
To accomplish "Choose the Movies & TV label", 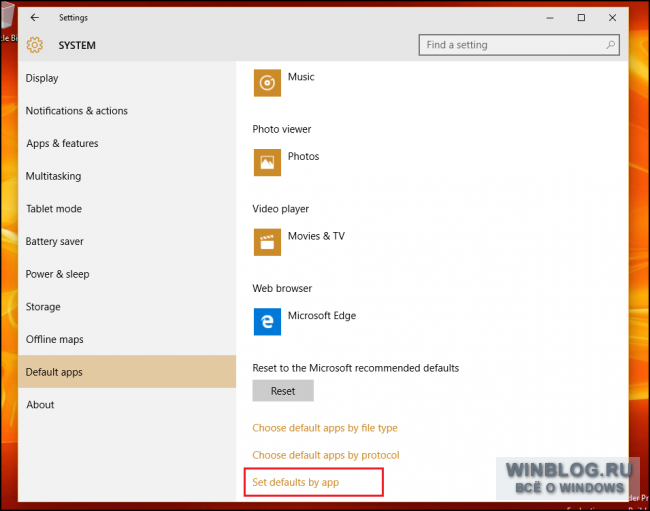I will [x=316, y=236].
